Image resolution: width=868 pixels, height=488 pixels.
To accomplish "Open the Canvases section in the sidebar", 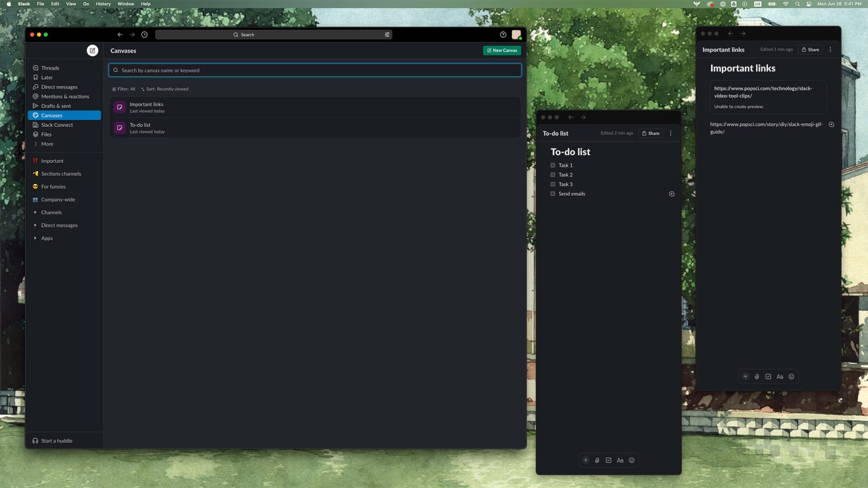I will 51,115.
